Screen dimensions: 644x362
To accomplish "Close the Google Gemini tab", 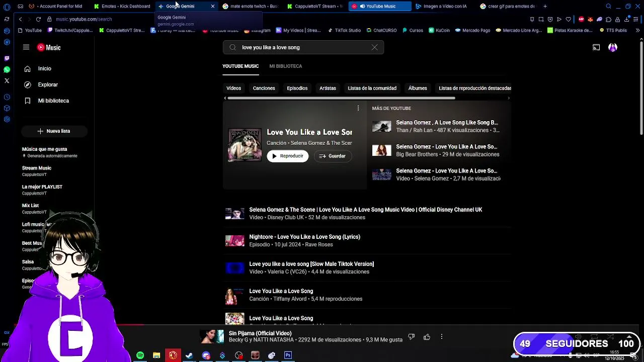I will 212,6.
